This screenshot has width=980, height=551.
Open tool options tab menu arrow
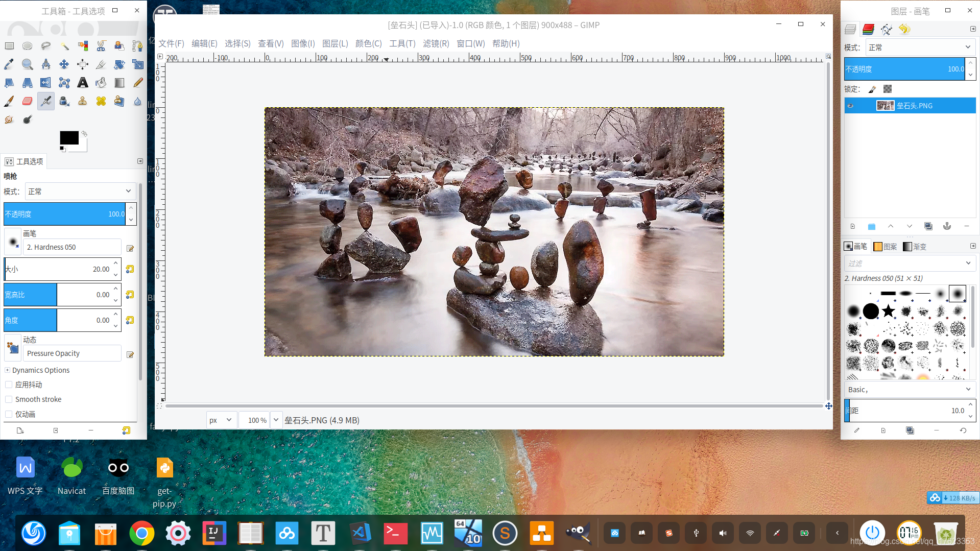[140, 161]
